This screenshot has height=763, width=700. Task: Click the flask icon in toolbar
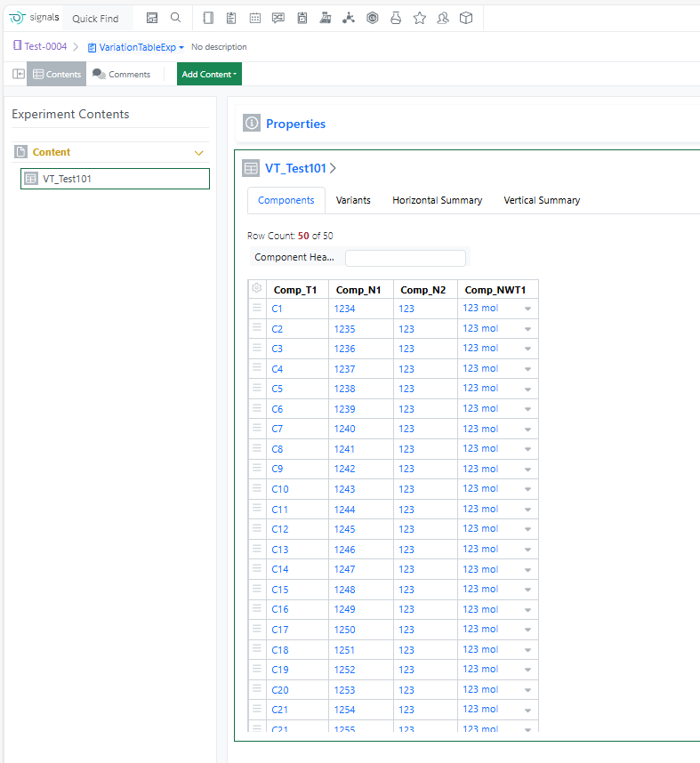(x=396, y=18)
